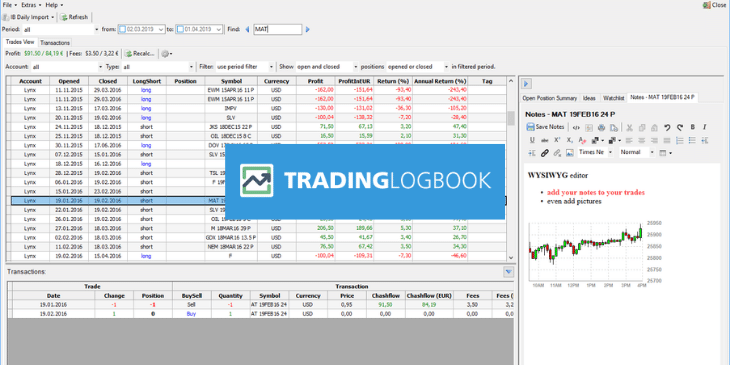The width and height of the screenshot is (730, 365).
Task: Copy selected note text
Action: click(642, 127)
